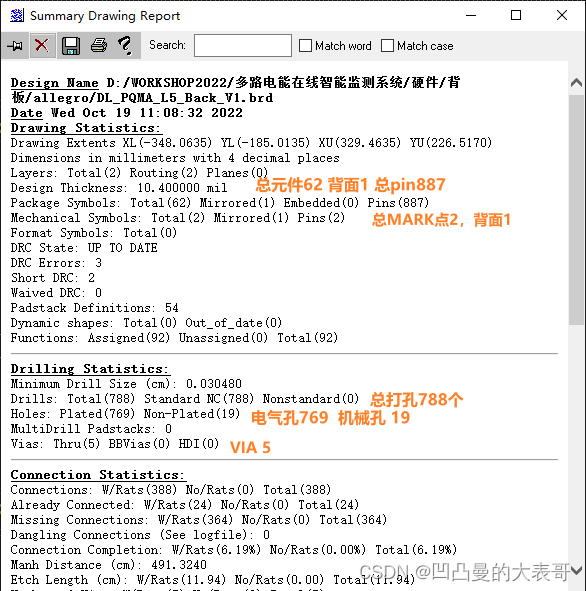Click the 'Connection Statistics:' heading

coord(98,475)
